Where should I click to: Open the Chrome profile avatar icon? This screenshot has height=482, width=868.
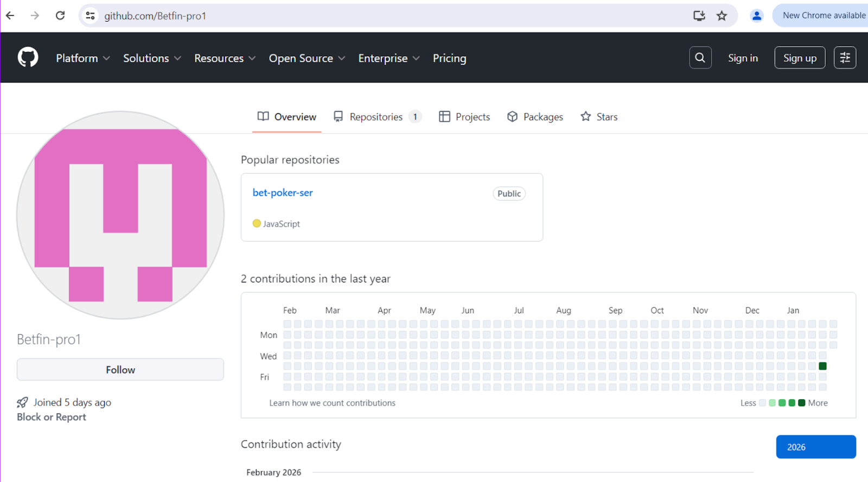(757, 16)
